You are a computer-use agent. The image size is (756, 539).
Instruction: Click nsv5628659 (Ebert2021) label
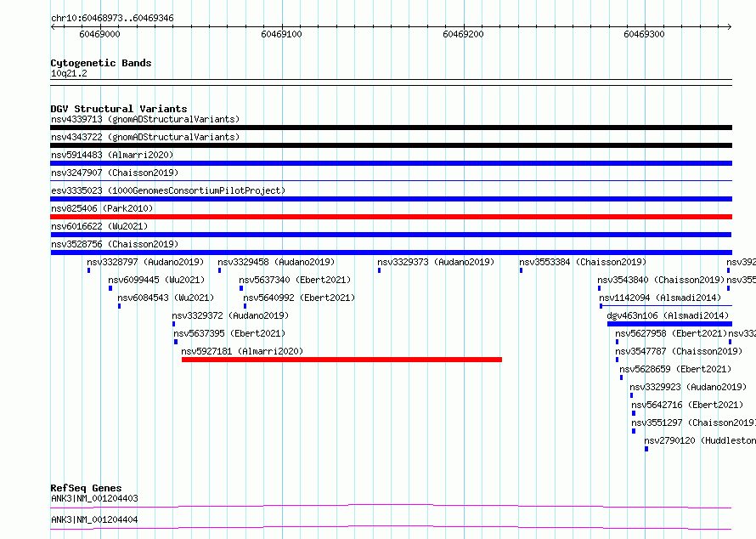675,369
